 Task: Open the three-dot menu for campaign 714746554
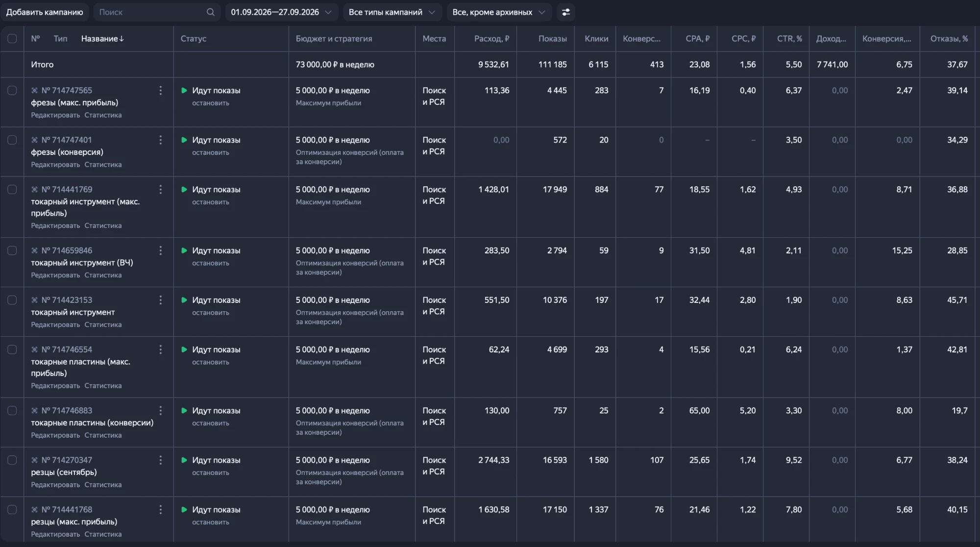160,350
